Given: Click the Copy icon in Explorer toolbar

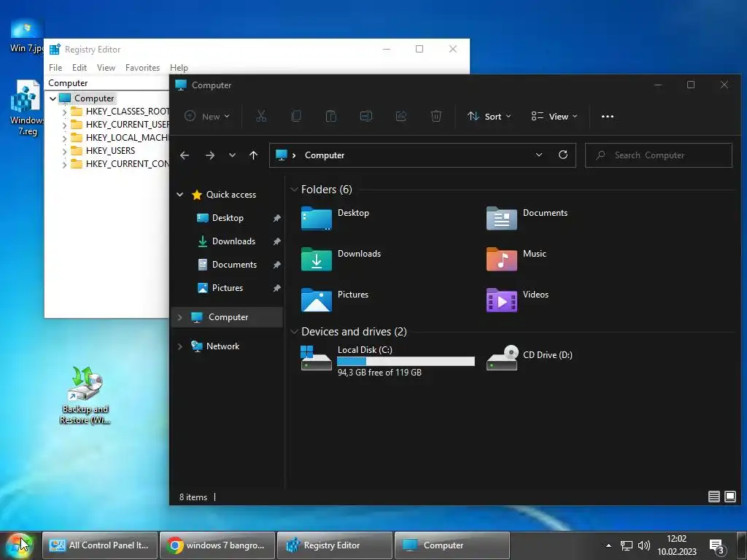Looking at the screenshot, I should click(x=296, y=116).
